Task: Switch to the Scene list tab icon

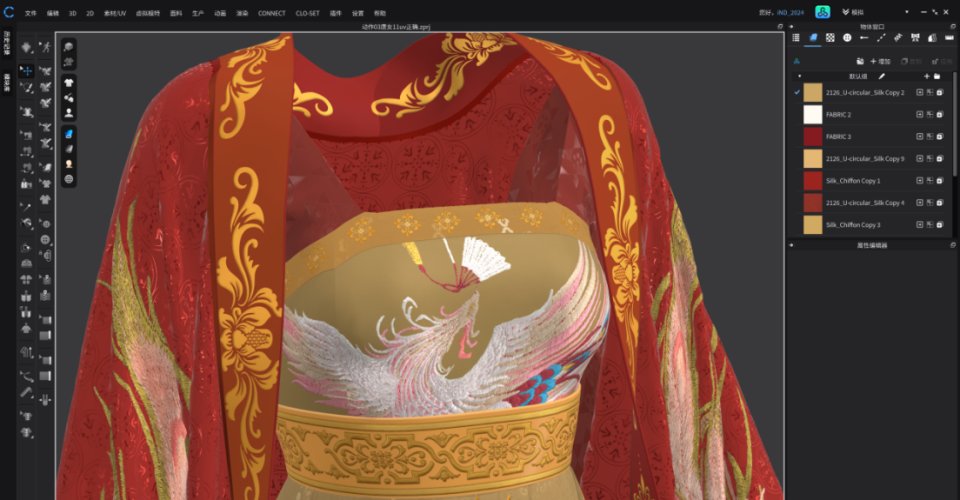Action: click(796, 38)
